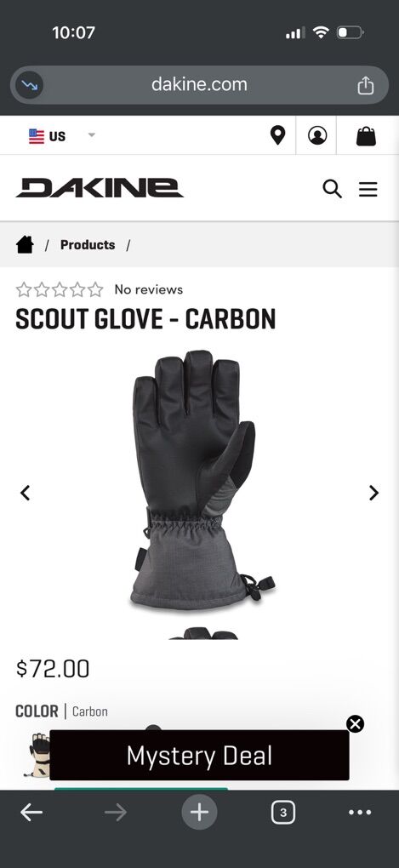Tap the search magnifier icon
Viewport: 399px width, 868px height.
332,189
